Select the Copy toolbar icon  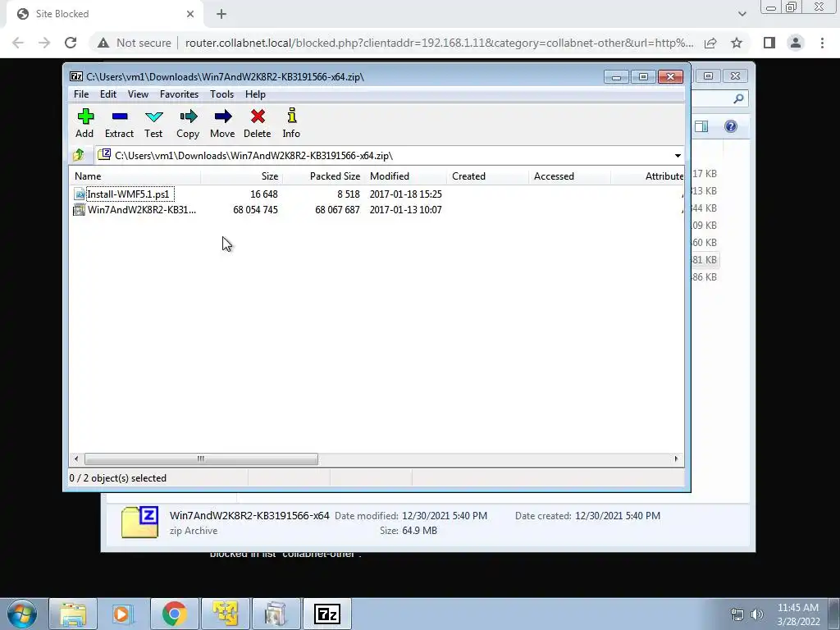188,123
